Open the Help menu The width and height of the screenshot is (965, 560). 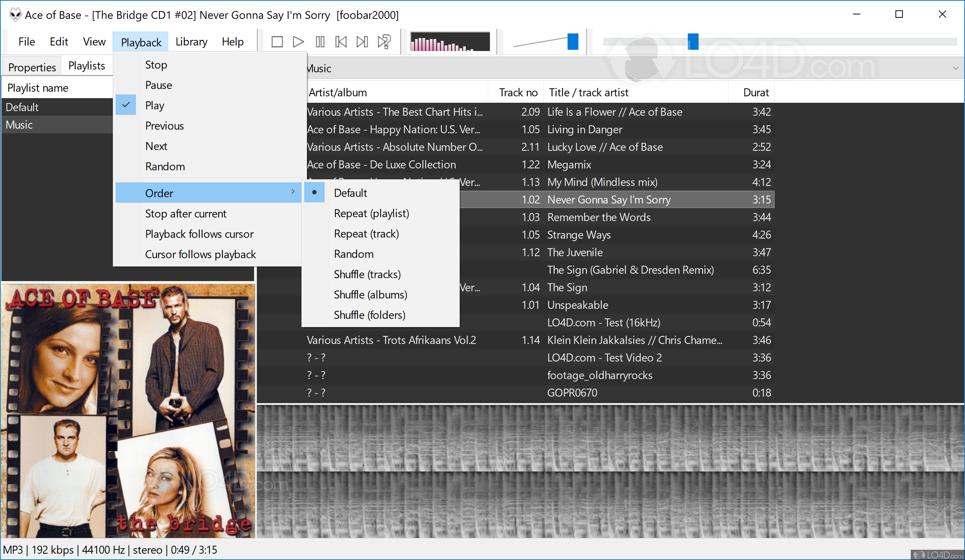point(232,41)
